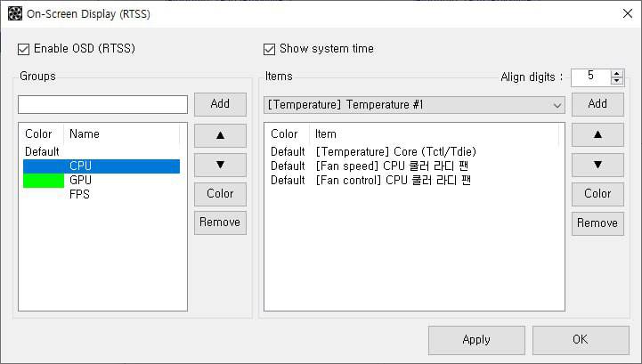This screenshot has width=642, height=364.
Task: Remove the selected group
Action: click(220, 222)
